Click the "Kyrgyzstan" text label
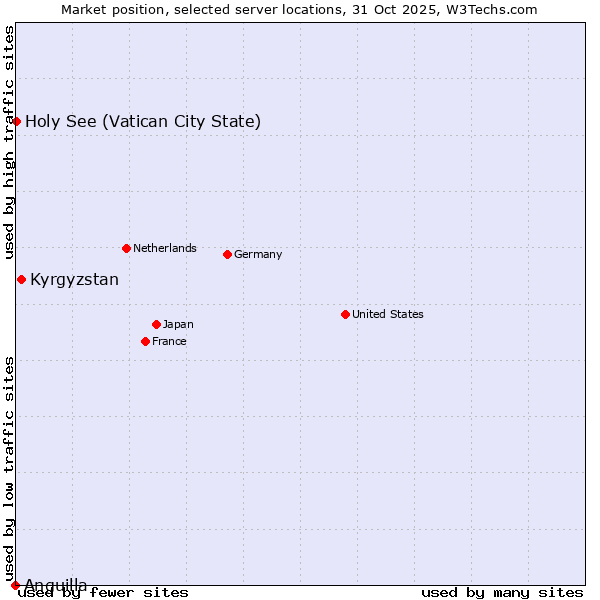 74,280
